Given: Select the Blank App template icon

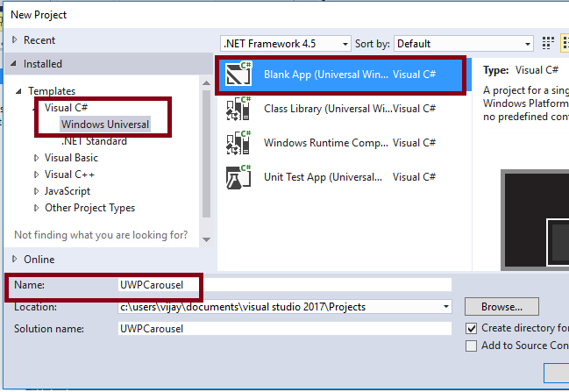Looking at the screenshot, I should pyautogui.click(x=238, y=75).
